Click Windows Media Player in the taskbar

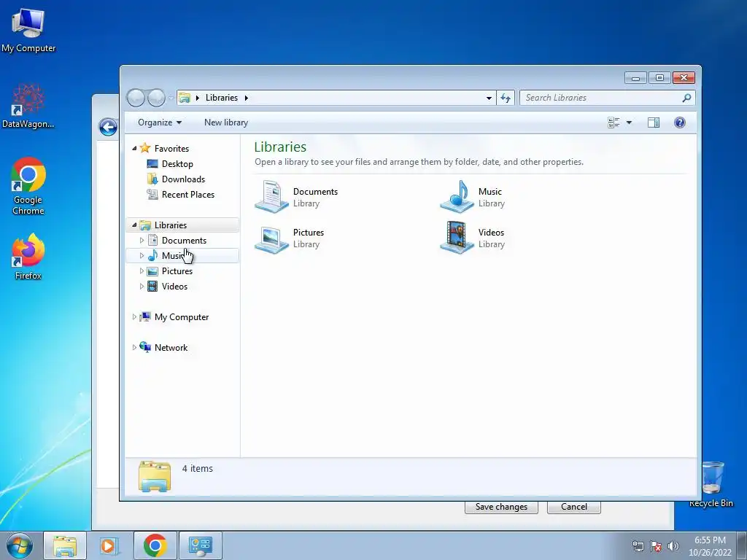tap(109, 545)
